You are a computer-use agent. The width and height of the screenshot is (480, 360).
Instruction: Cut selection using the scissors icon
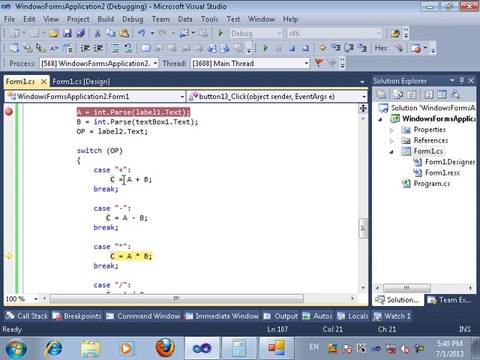[x=97, y=33]
